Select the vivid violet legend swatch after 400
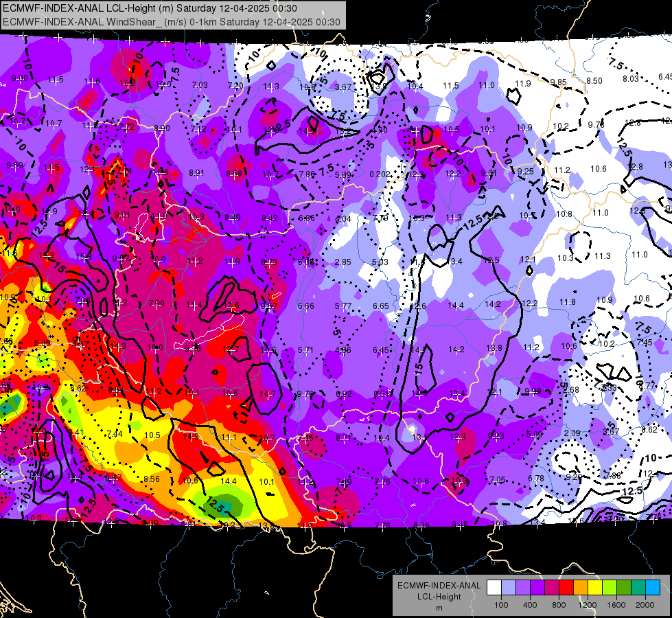 coord(537,588)
